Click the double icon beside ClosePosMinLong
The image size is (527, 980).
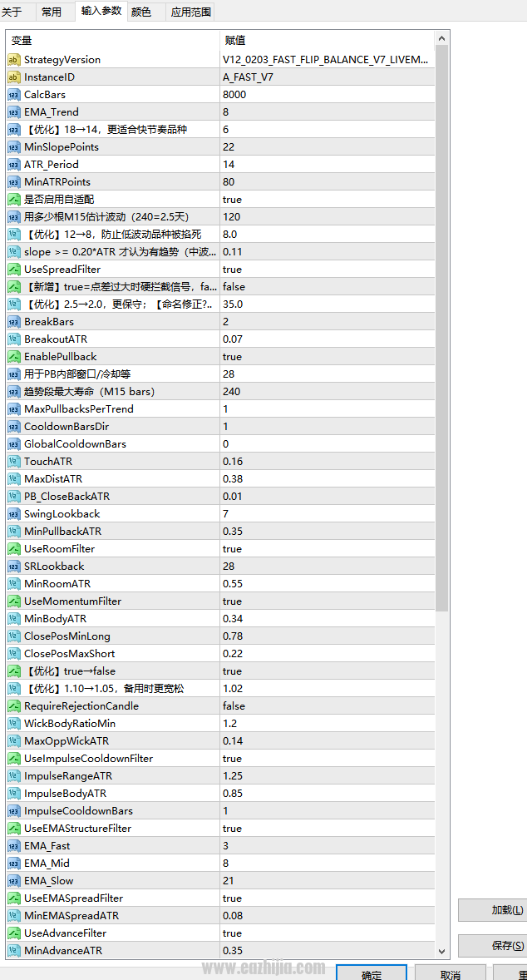coord(14,637)
